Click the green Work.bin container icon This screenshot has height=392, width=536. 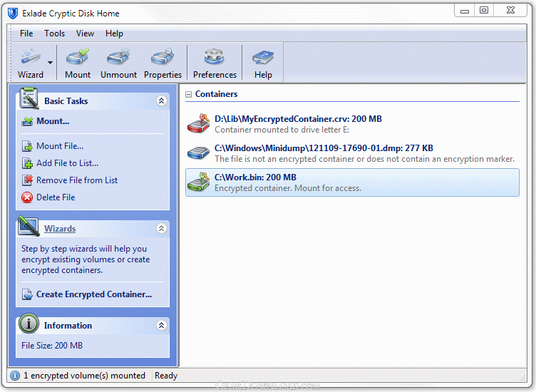coord(199,182)
